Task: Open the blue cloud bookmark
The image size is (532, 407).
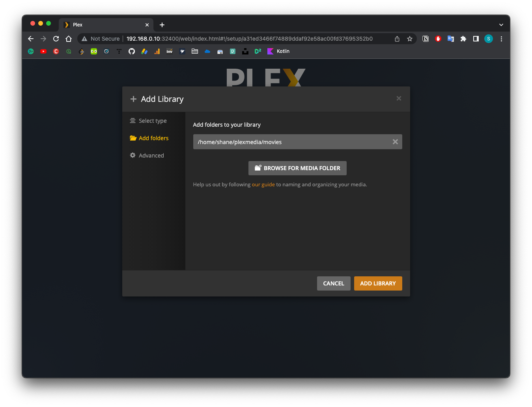Action: 207,51
